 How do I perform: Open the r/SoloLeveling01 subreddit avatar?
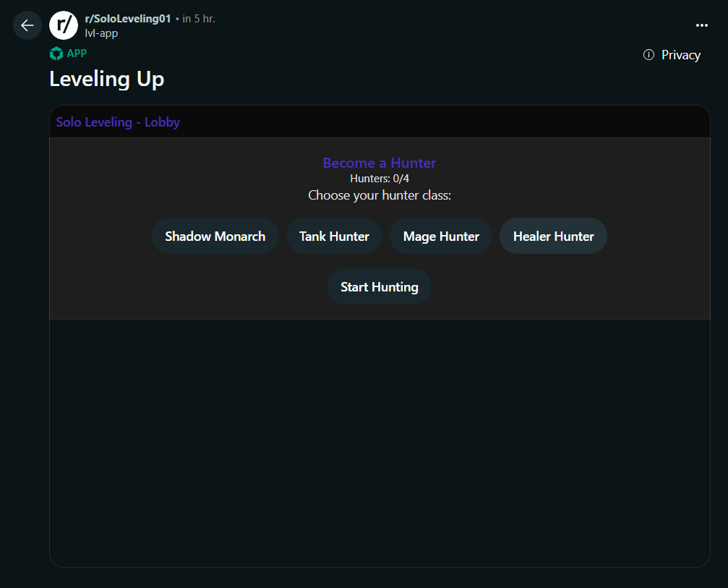tap(64, 25)
